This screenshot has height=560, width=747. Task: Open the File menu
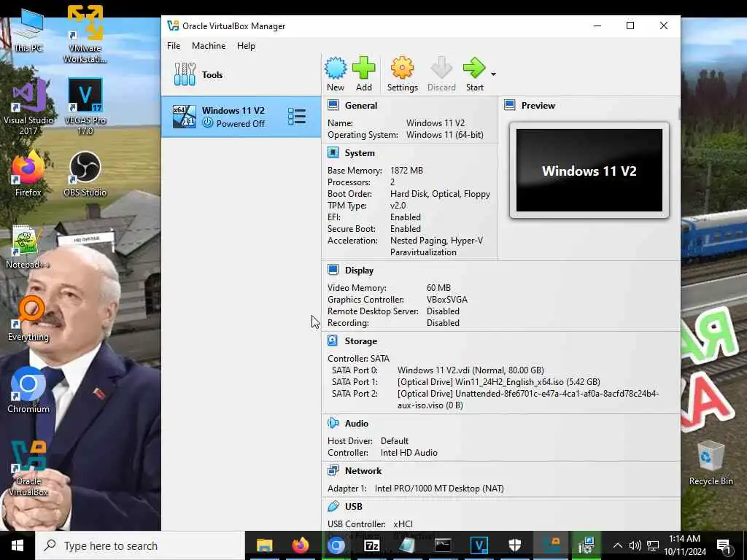click(174, 46)
